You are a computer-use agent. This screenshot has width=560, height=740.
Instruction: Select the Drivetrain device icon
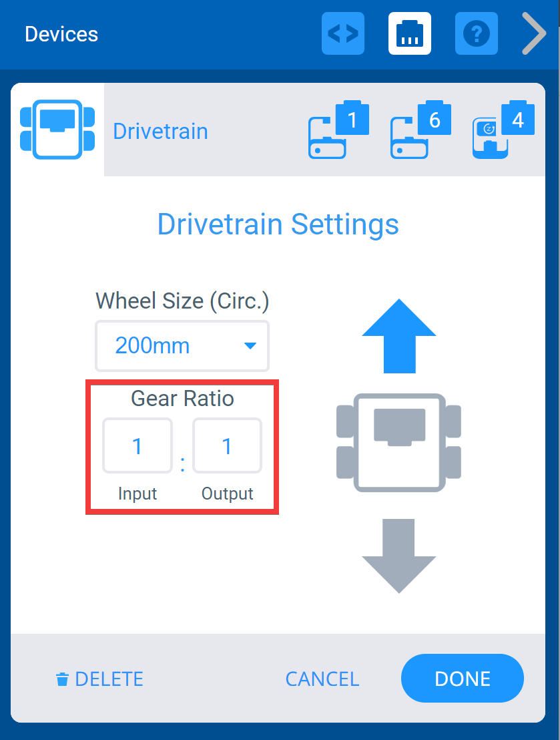coord(57,128)
